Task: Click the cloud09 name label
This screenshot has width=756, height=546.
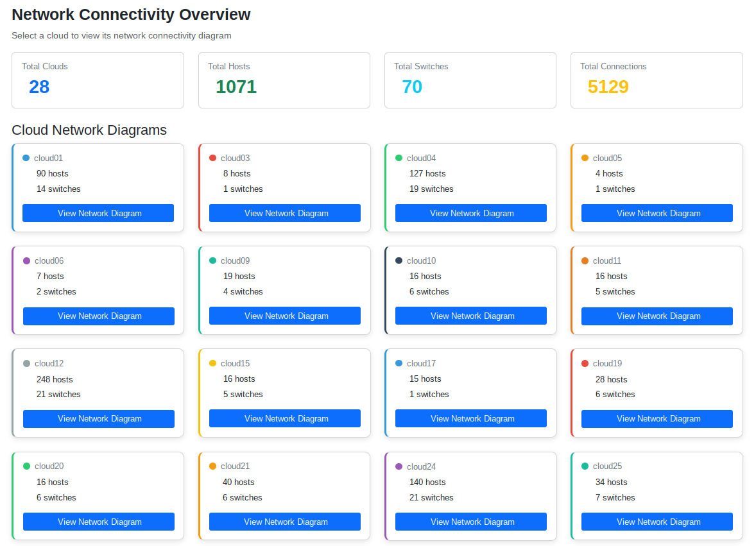Action: click(235, 260)
